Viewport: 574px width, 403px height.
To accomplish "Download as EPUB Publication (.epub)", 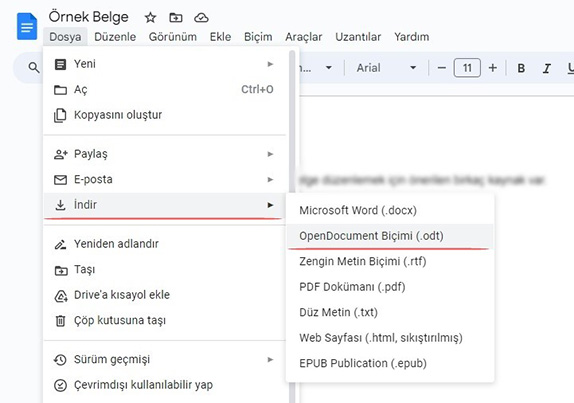I will point(390,363).
